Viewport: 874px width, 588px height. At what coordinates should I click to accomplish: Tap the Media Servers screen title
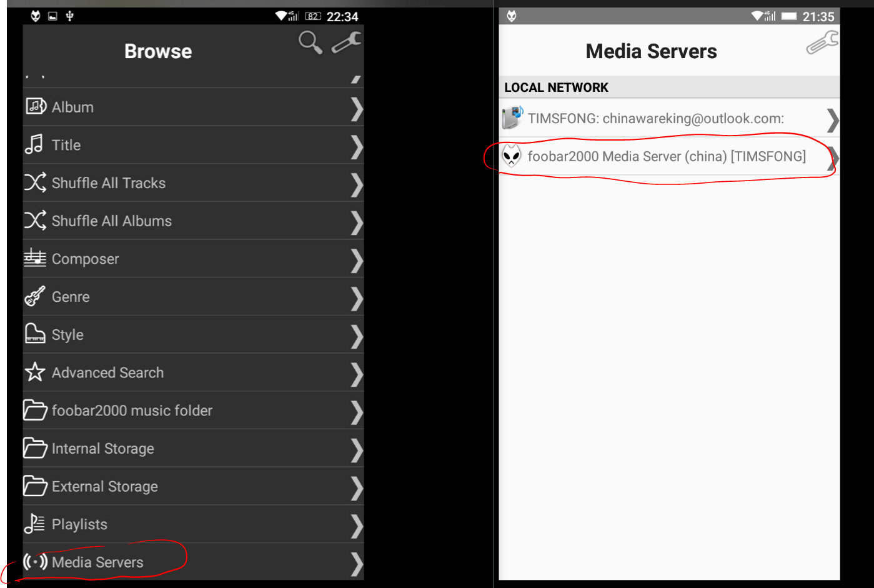coord(652,51)
